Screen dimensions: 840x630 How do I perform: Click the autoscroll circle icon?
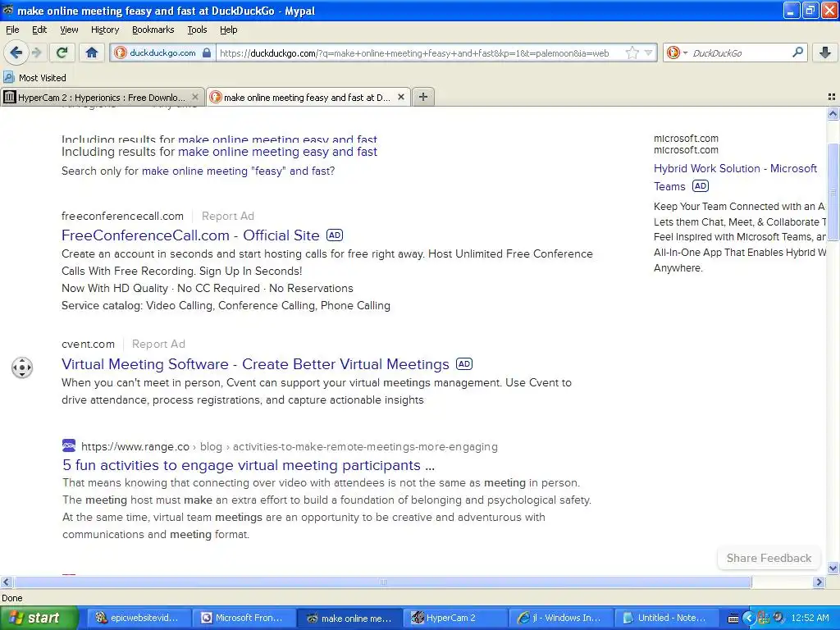coord(22,367)
